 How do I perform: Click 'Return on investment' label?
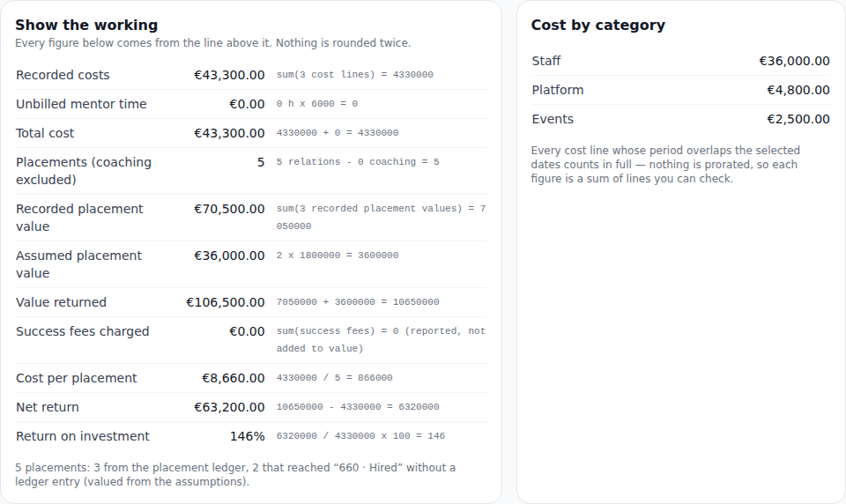pos(83,436)
